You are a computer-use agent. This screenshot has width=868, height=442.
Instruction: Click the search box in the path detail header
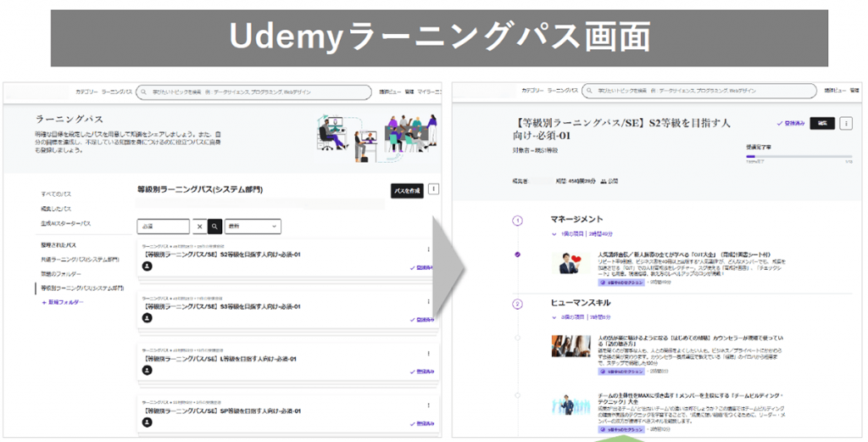point(699,90)
